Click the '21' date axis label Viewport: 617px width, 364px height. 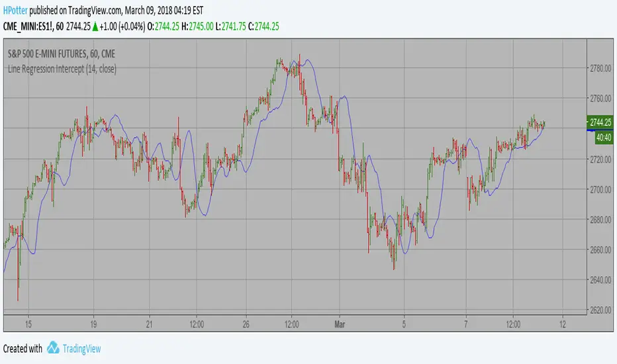[149, 324]
